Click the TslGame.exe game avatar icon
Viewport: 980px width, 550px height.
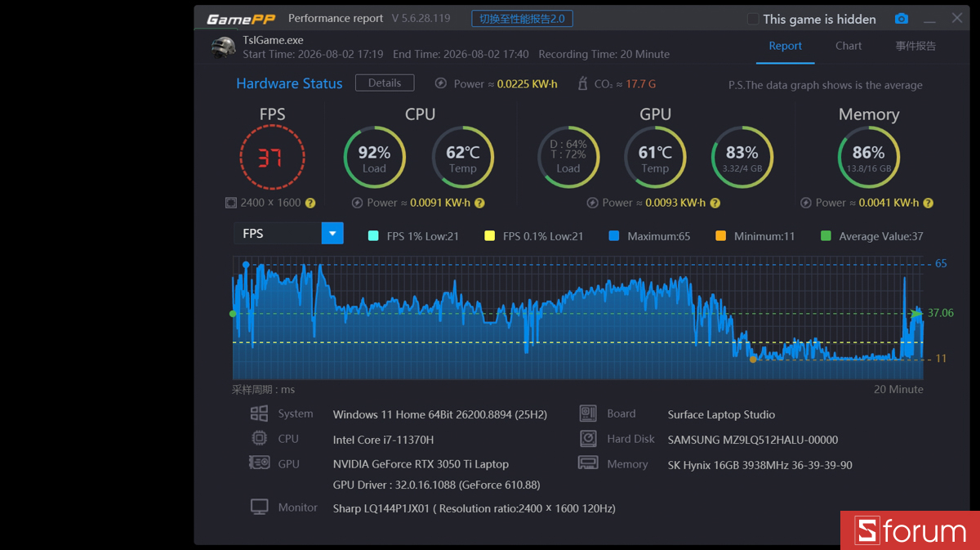223,47
